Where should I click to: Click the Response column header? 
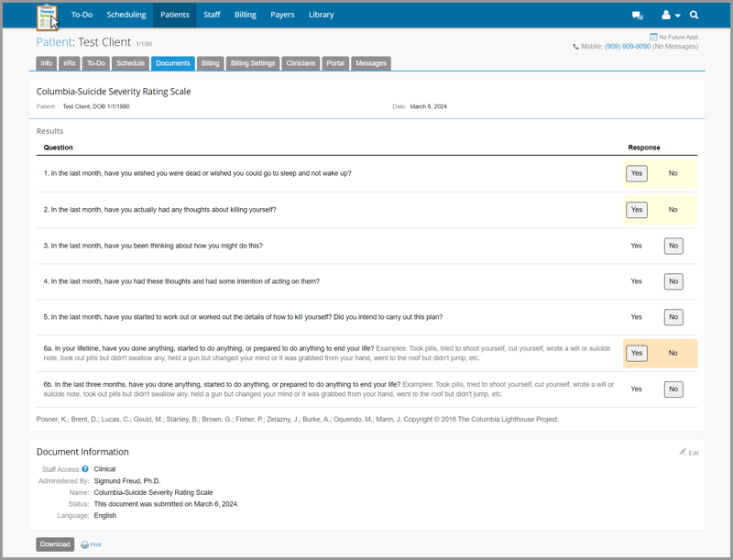[x=644, y=148]
